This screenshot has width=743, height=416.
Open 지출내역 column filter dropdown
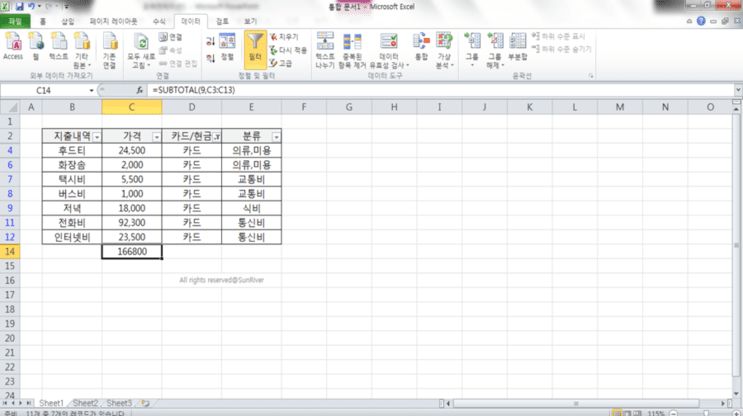pyautogui.click(x=97, y=137)
